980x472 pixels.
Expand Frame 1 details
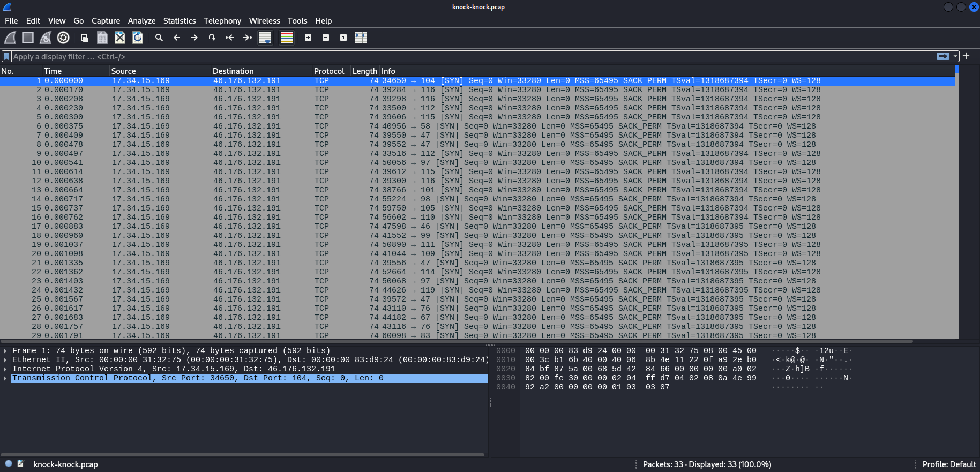pyautogui.click(x=5, y=351)
